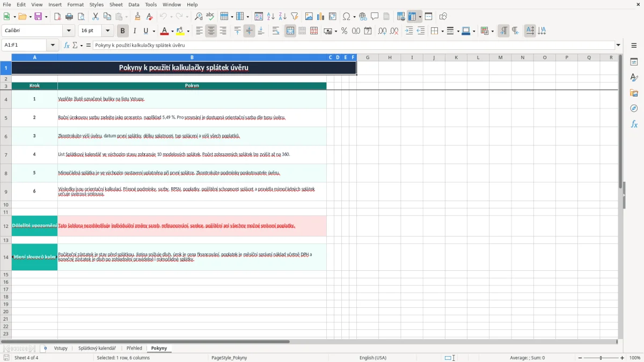This screenshot has height=362, width=644.
Task: Adjust the zoom slider in status bar
Action: click(601, 358)
